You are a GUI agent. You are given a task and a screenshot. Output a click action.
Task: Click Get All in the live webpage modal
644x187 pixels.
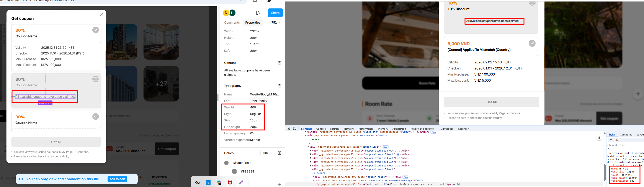point(492,102)
